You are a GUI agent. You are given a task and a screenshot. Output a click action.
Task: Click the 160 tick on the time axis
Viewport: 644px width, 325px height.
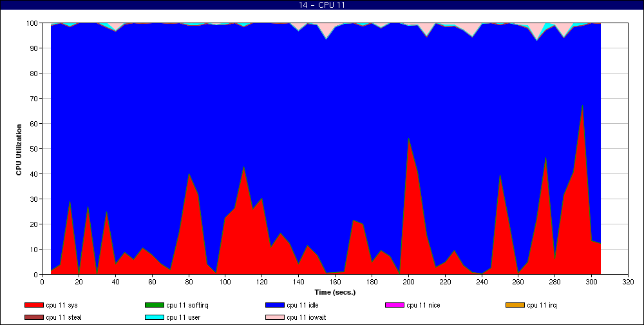point(335,282)
